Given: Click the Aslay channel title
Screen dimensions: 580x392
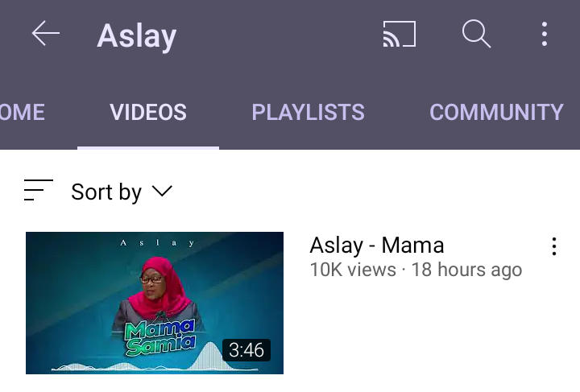Looking at the screenshot, I should [136, 36].
